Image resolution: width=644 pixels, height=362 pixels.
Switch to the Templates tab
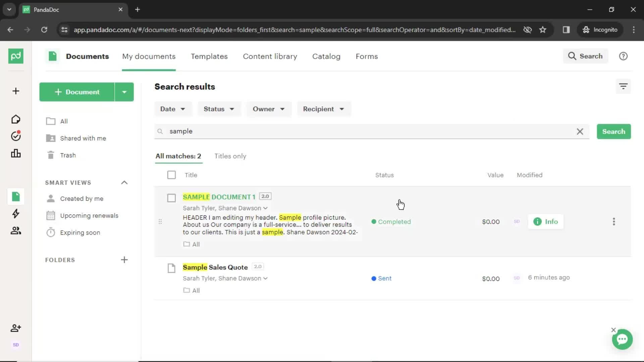[209, 57]
